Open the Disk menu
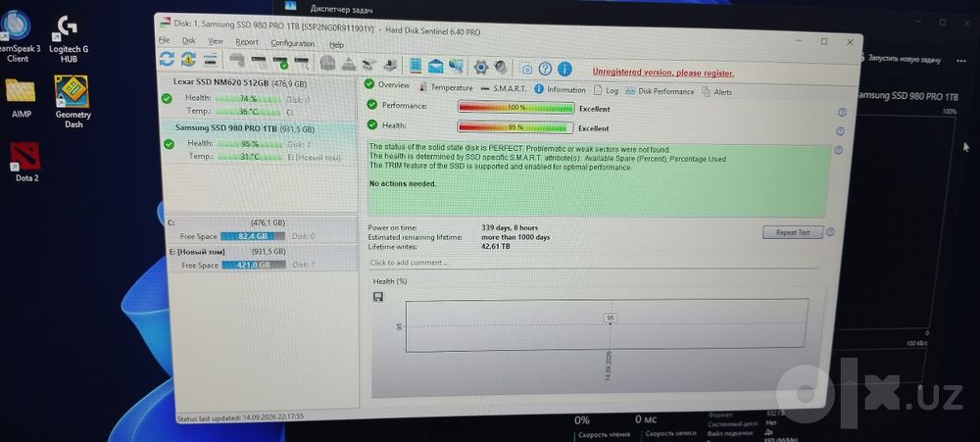The height and width of the screenshot is (442, 980). point(189,40)
